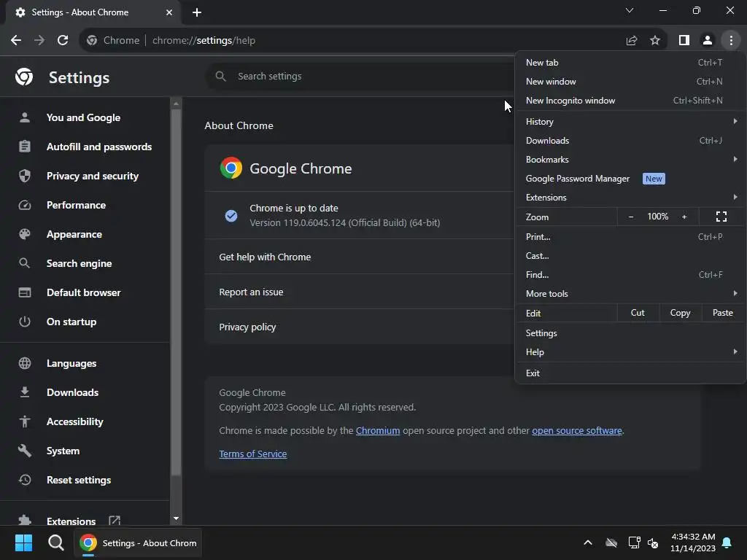Open Downloads from the Chrome menu
This screenshot has height=560, width=747.
pos(630,141)
